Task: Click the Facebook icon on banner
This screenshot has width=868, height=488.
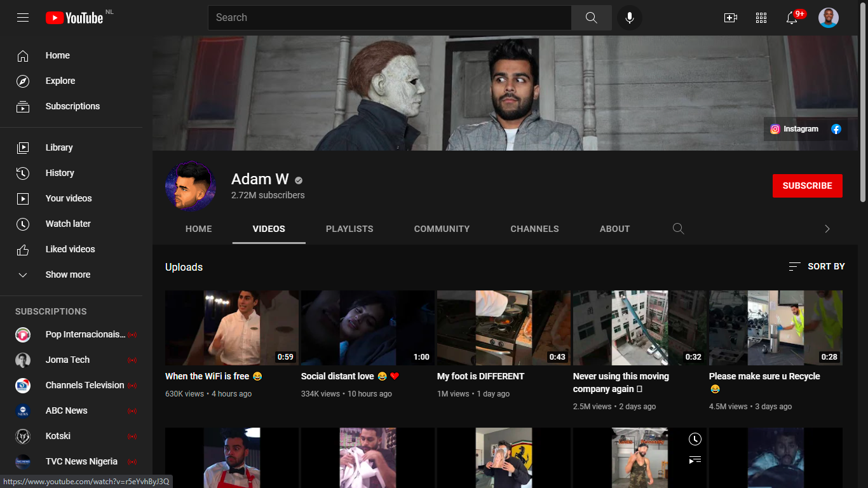Action: (836, 129)
